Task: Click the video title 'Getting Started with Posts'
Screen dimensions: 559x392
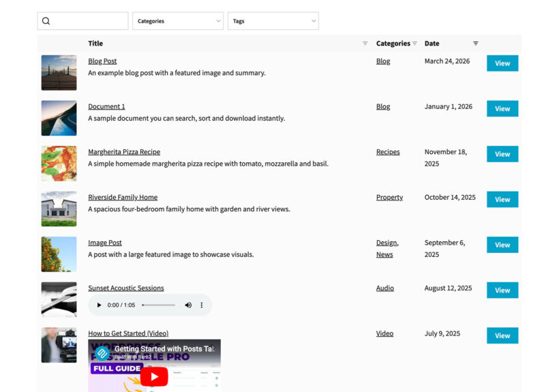Action: (164, 349)
